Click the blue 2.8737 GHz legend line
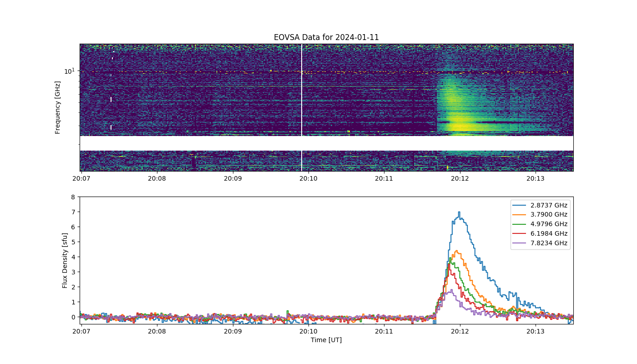Screen dimensions: 637x364 [x=522, y=205]
